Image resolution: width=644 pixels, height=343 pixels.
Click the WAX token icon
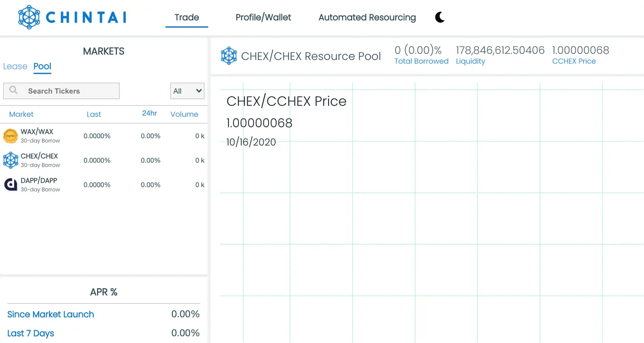pyautogui.click(x=11, y=136)
